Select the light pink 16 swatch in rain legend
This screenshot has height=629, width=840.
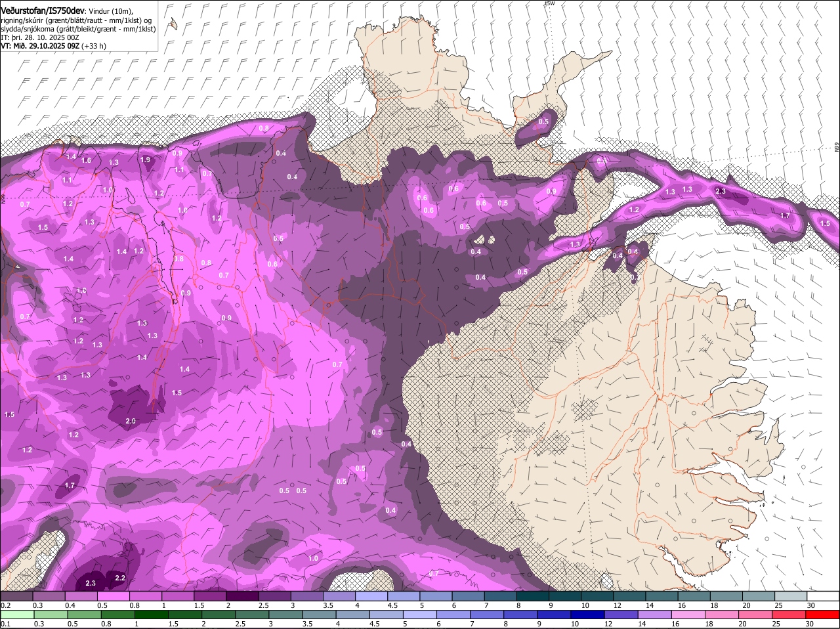pos(688,615)
